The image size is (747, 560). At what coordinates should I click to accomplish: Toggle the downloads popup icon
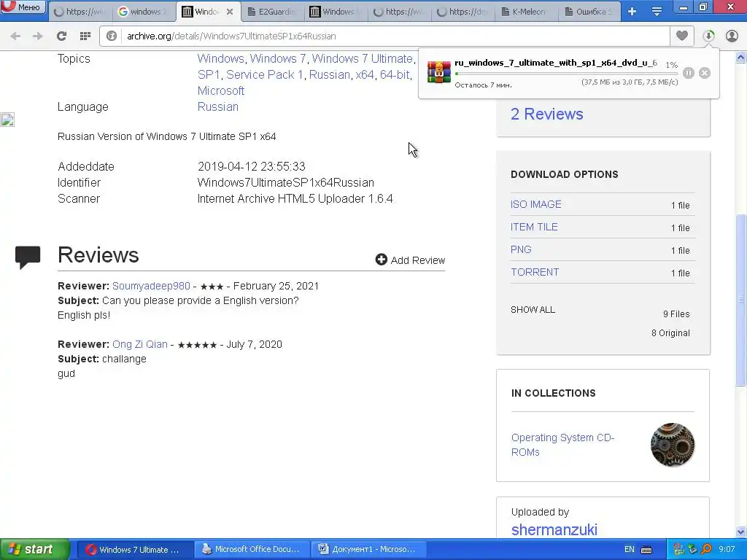pos(709,36)
